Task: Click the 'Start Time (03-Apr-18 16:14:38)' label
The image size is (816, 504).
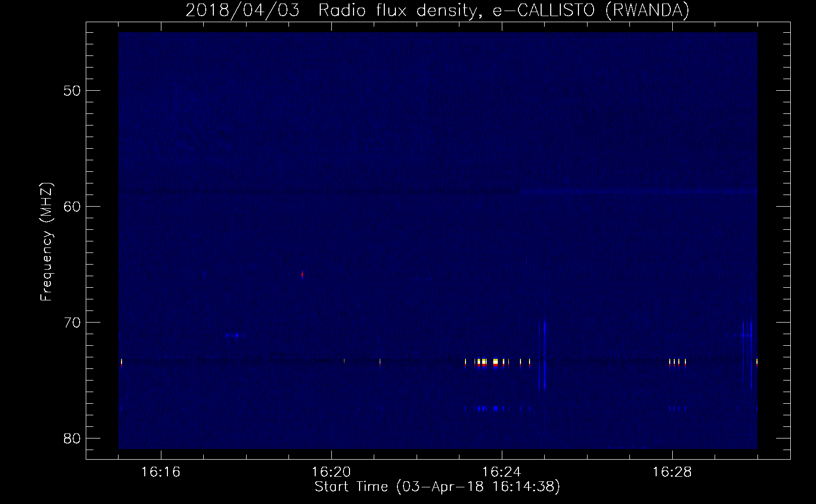Action: click(x=437, y=486)
